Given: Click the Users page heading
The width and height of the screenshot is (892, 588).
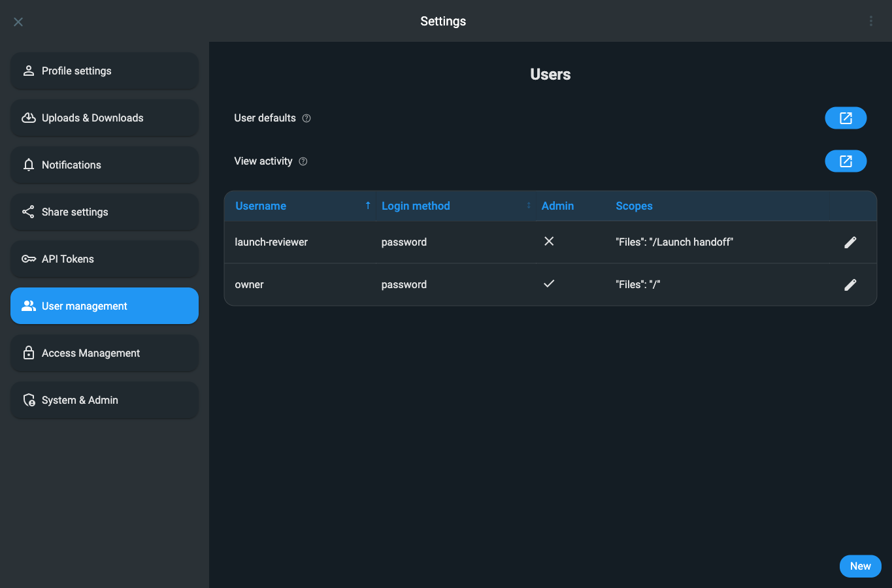Looking at the screenshot, I should (x=550, y=74).
